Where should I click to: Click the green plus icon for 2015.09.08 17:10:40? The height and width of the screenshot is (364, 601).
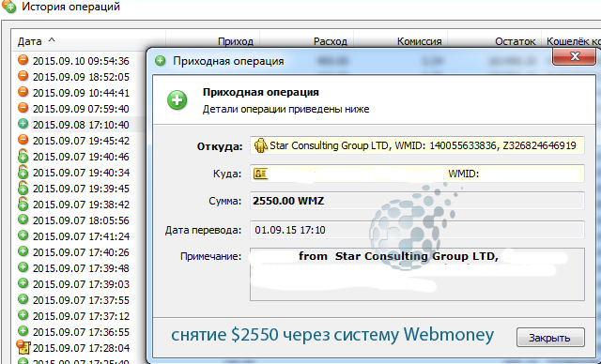point(23,124)
